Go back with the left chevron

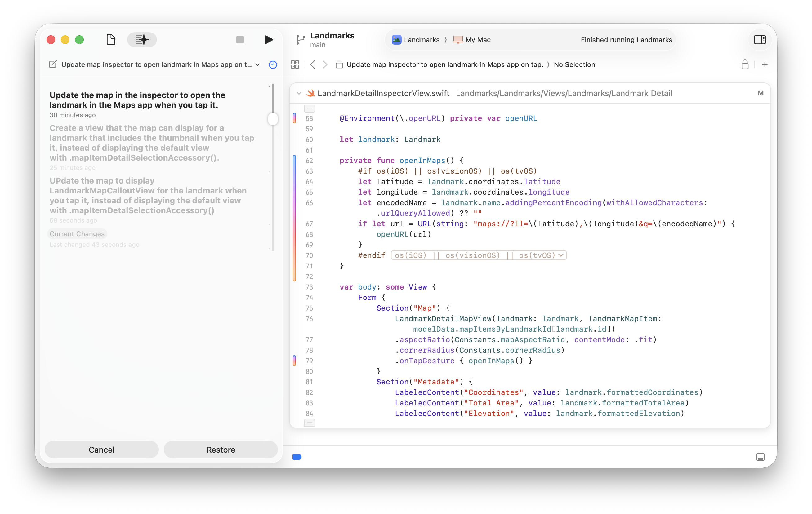(313, 64)
